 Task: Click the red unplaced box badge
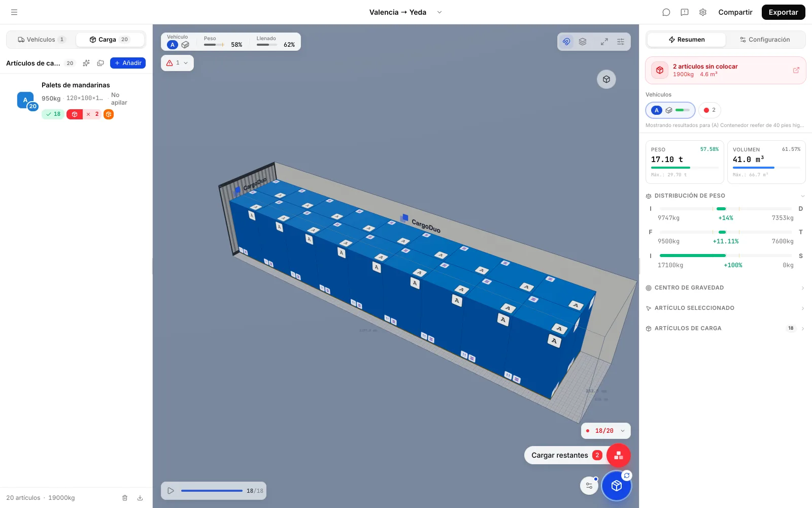coord(75,114)
